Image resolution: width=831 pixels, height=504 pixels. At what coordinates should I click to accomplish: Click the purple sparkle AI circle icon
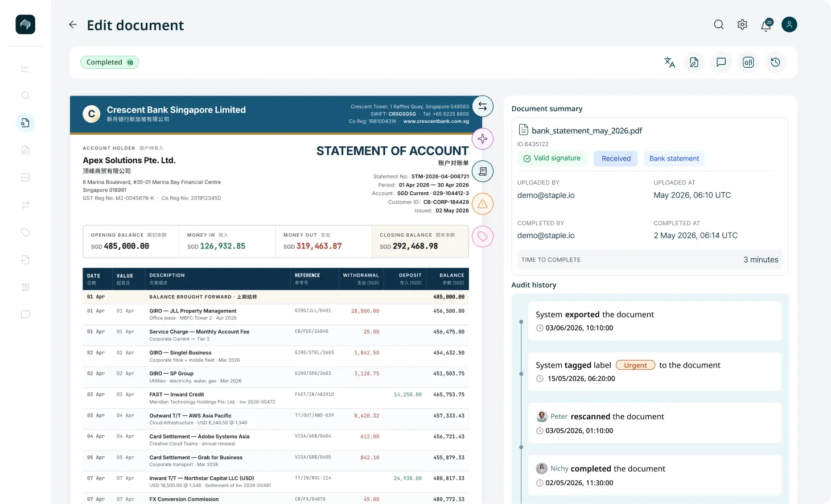click(x=483, y=139)
